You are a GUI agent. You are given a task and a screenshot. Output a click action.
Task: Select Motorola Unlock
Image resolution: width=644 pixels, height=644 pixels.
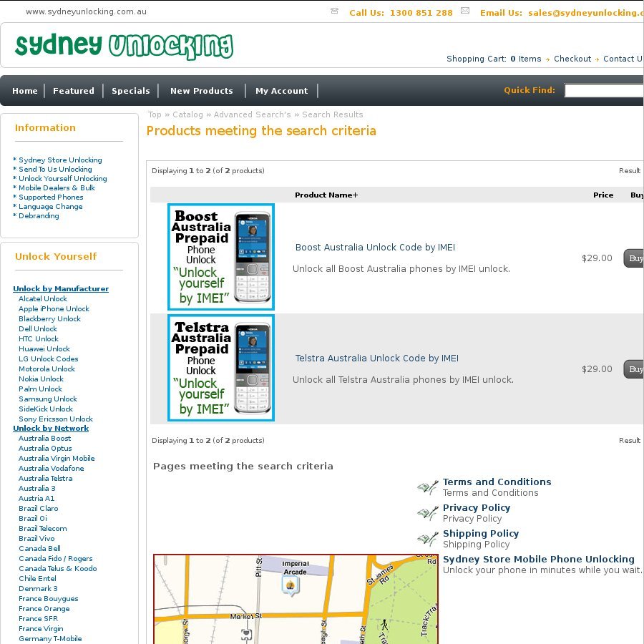[47, 369]
